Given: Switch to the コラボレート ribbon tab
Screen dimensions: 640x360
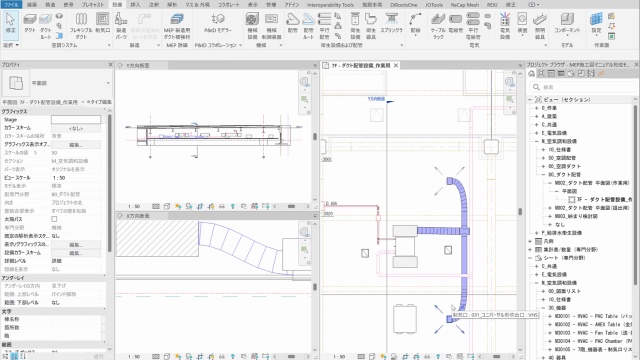Looking at the screenshot, I should coord(229,5).
